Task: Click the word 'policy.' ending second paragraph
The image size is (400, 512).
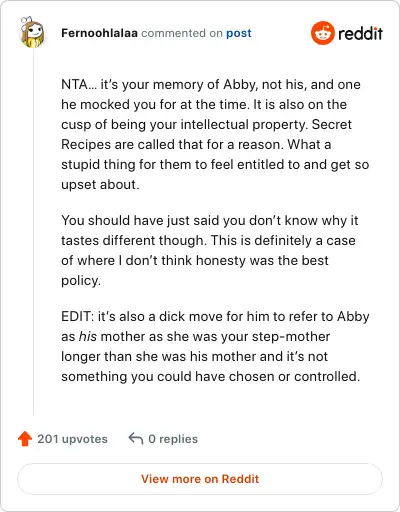Action: (81, 281)
